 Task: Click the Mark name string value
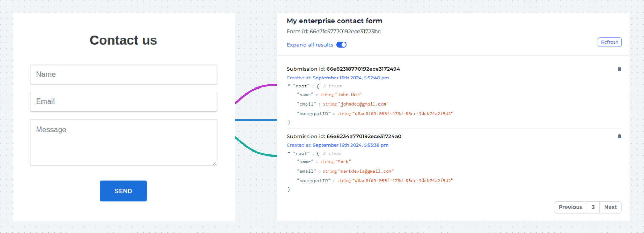point(343,161)
